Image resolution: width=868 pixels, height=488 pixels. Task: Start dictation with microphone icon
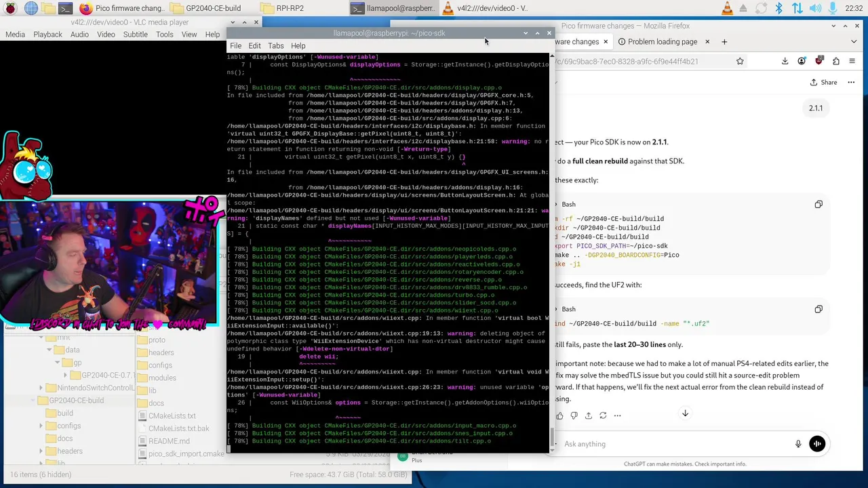pyautogui.click(x=798, y=444)
